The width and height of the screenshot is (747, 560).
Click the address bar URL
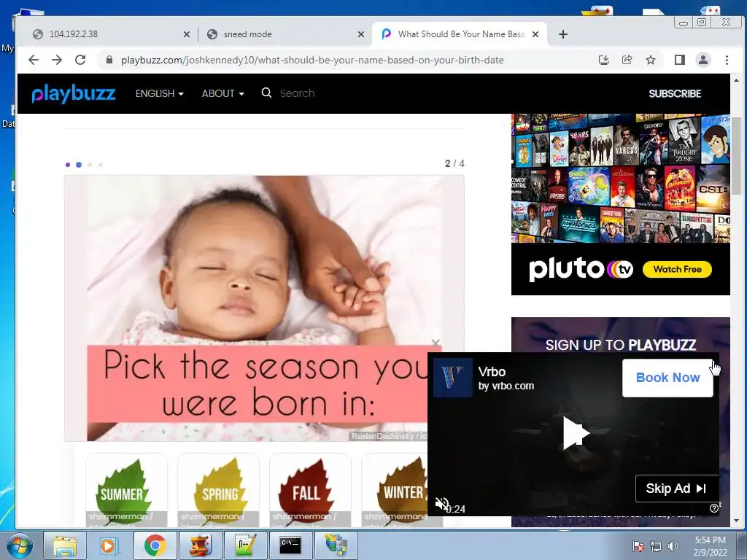click(x=312, y=60)
